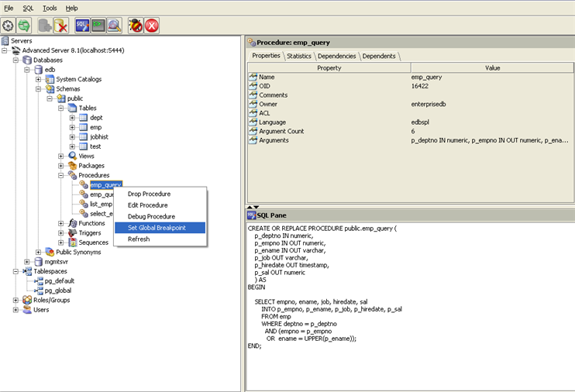Click the gear preferences toolbar icon
The height and width of the screenshot is (392, 575).
tap(9, 26)
